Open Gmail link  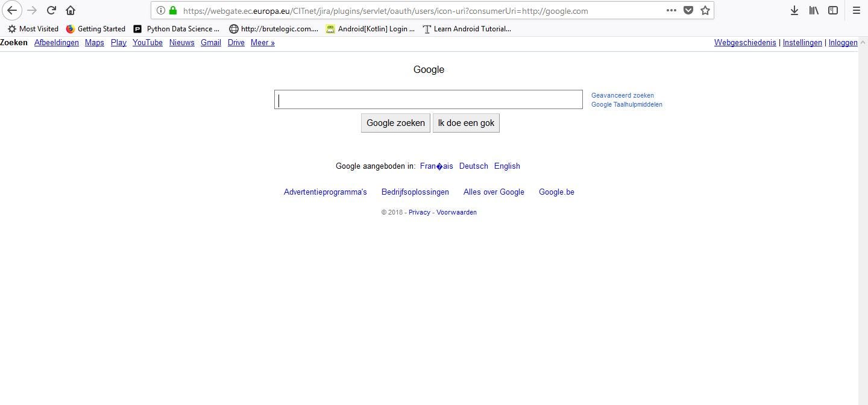tap(211, 43)
